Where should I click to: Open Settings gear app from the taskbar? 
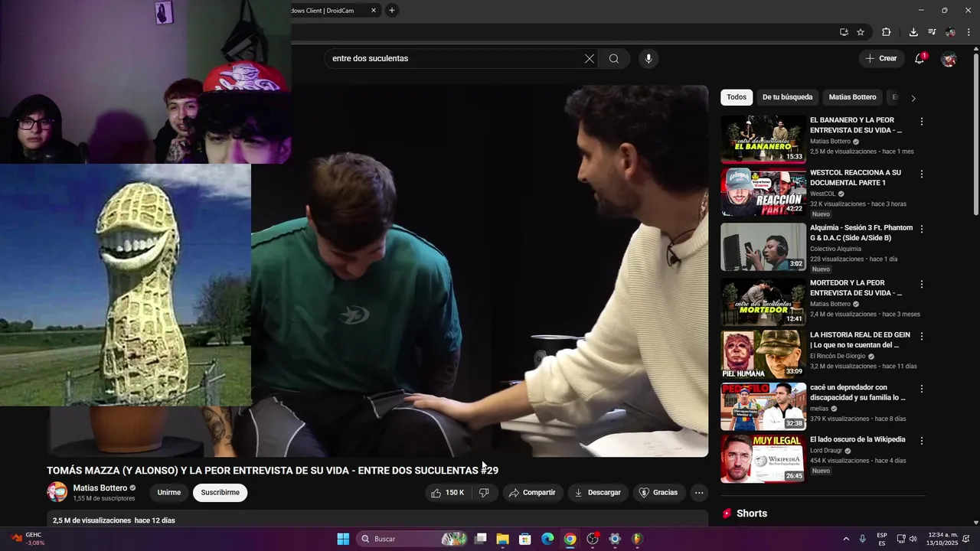[615, 539]
